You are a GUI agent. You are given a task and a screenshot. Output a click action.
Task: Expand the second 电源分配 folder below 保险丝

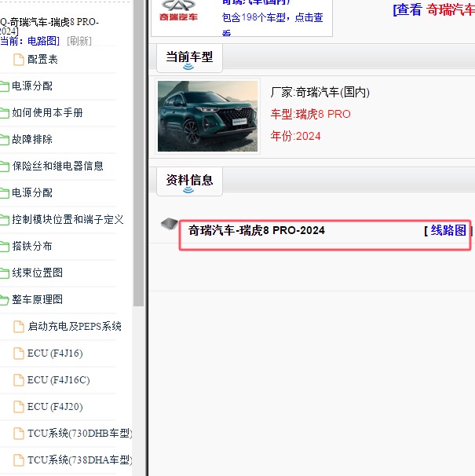tap(32, 192)
